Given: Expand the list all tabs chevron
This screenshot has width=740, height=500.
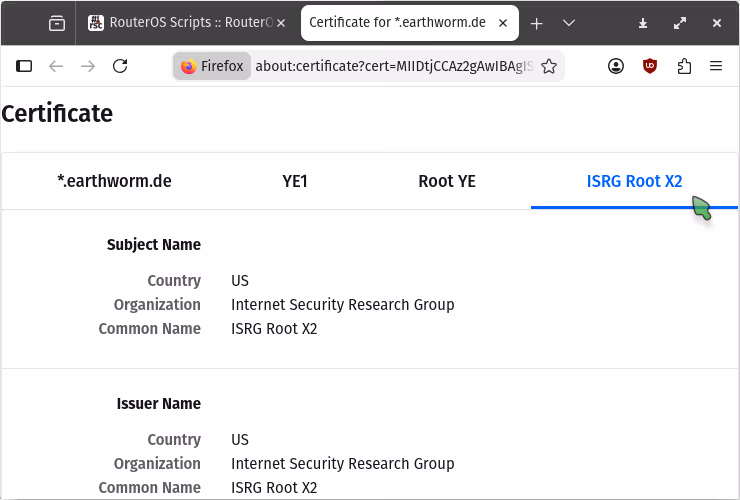Looking at the screenshot, I should click(x=569, y=23).
